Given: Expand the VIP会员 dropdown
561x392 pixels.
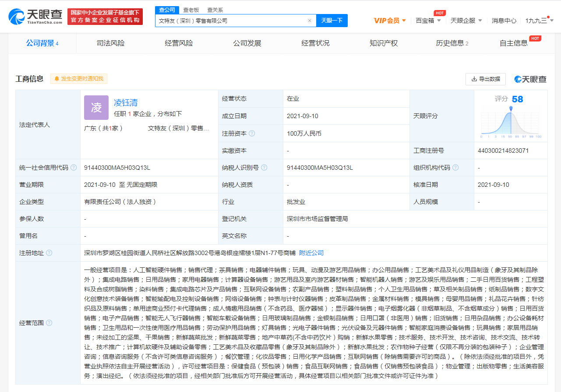Looking at the screenshot, I should pos(390,21).
